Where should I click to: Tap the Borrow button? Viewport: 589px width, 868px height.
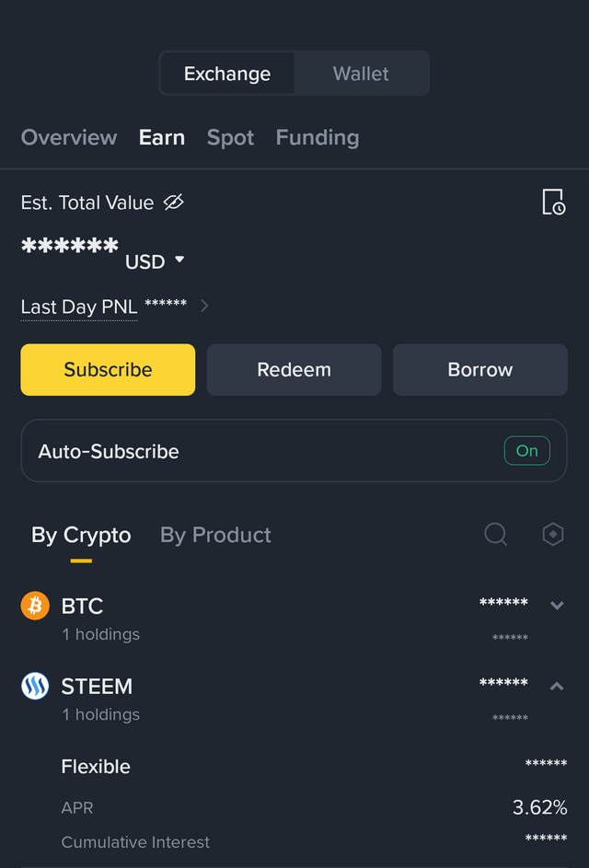480,370
